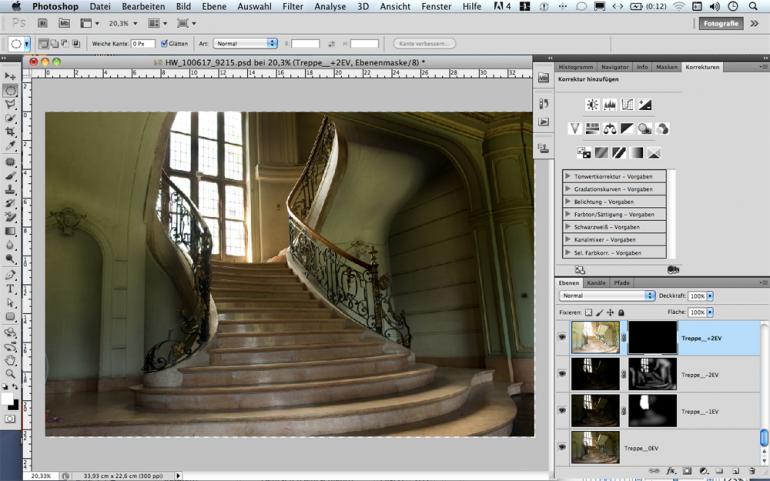The image size is (770, 481).
Task: Click the layer styles fx icon
Action: [x=671, y=471]
